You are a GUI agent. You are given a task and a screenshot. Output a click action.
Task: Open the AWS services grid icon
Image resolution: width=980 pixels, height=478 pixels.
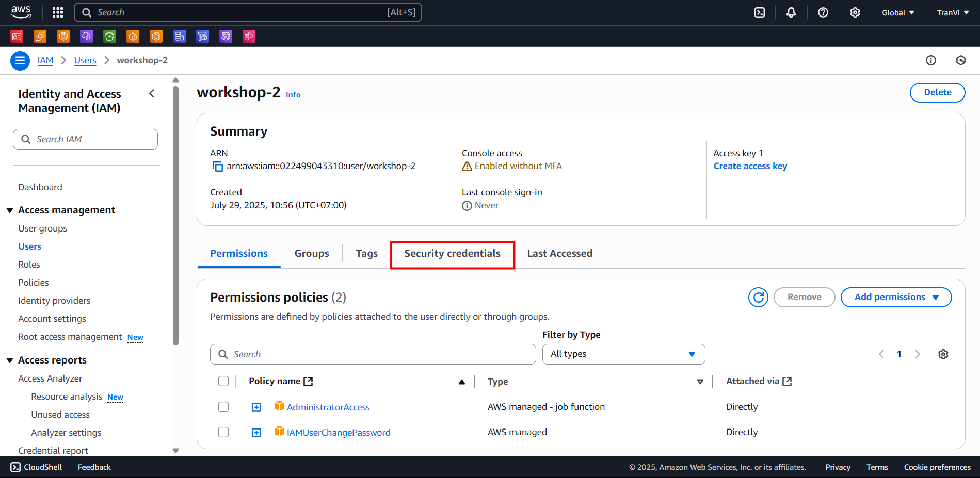point(57,12)
